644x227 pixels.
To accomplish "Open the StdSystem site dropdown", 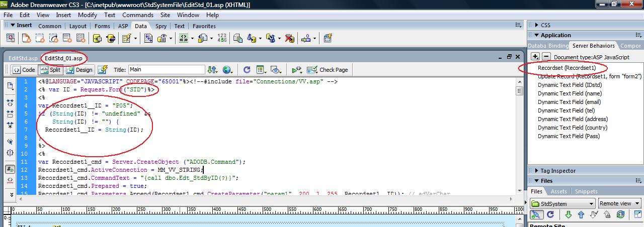I will click(562, 203).
